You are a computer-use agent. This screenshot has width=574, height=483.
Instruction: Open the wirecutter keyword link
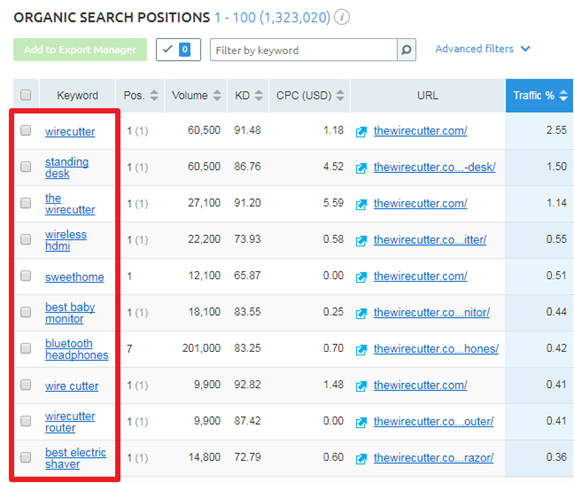[70, 131]
